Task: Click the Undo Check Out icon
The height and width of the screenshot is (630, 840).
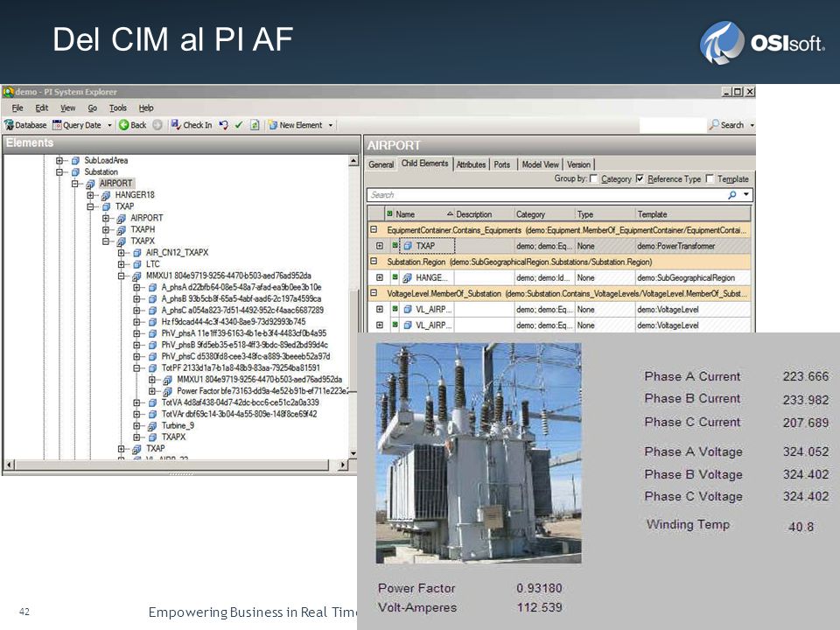Action: pyautogui.click(x=223, y=125)
